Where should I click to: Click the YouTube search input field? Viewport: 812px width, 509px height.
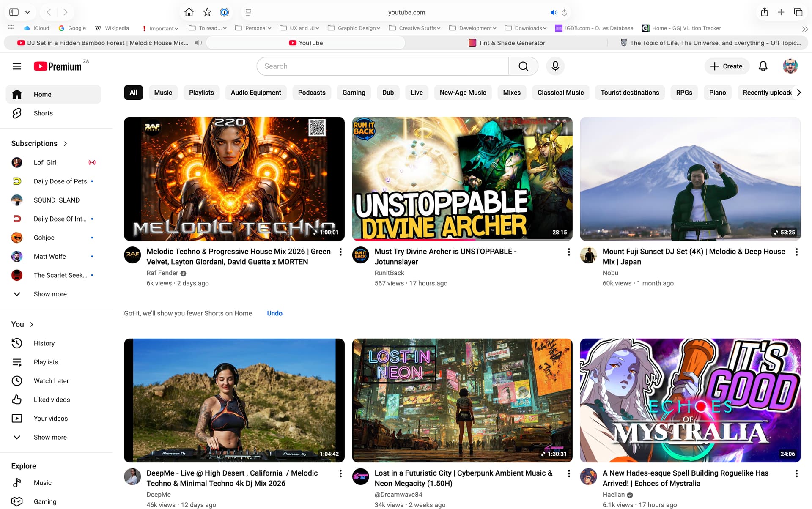tap(382, 66)
